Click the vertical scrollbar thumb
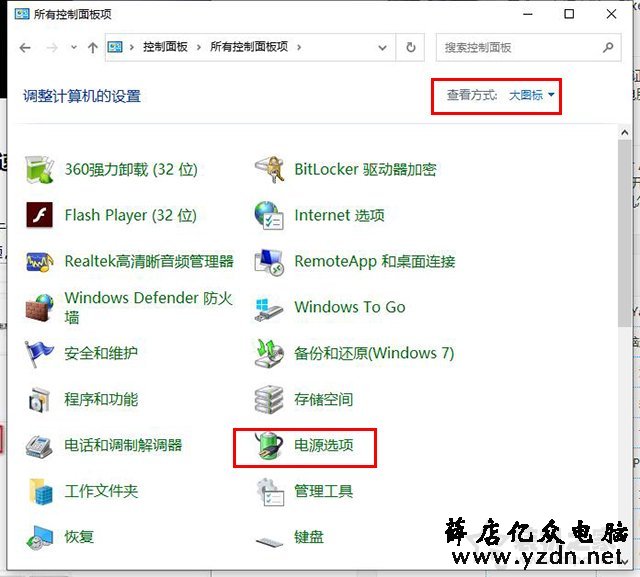 point(624,233)
